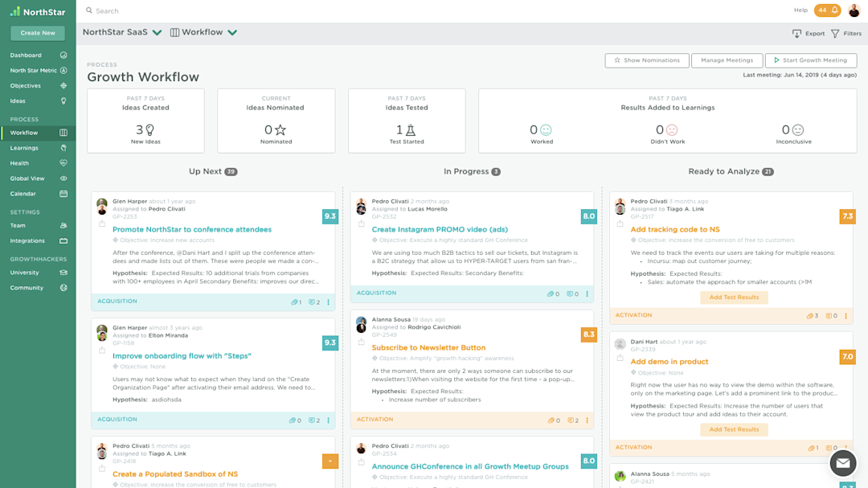The width and height of the screenshot is (868, 488).
Task: Open Create a Populated Sandbox of NS idea
Action: [175, 474]
